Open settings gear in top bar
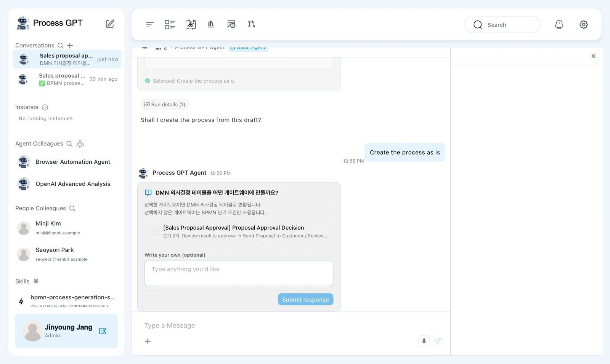610x364 pixels. [x=584, y=25]
